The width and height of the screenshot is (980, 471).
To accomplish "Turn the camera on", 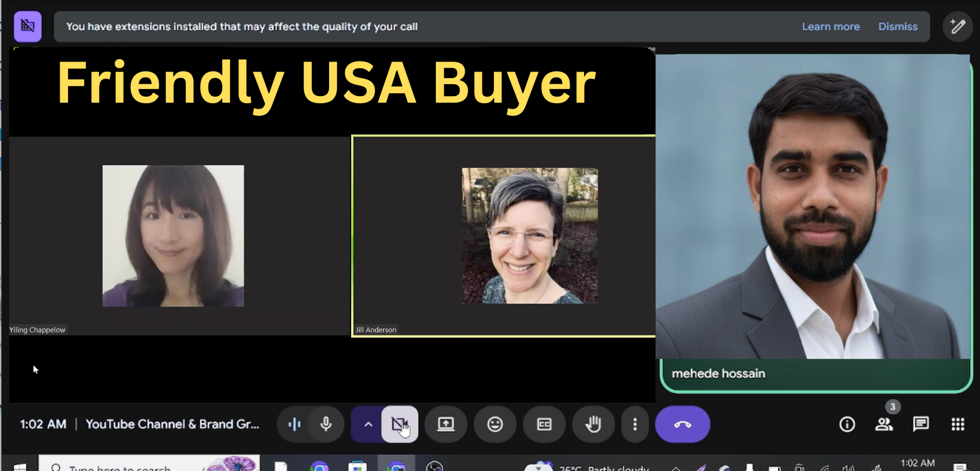I will (400, 424).
